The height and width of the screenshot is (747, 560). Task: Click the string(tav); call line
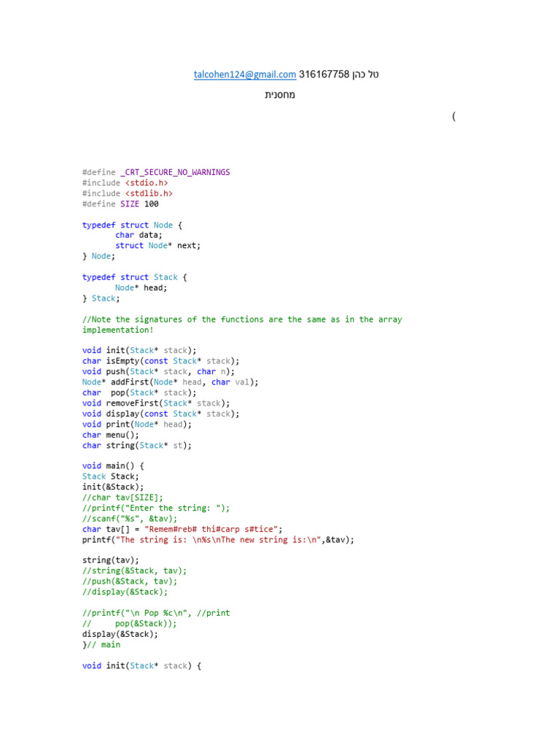pyautogui.click(x=111, y=560)
